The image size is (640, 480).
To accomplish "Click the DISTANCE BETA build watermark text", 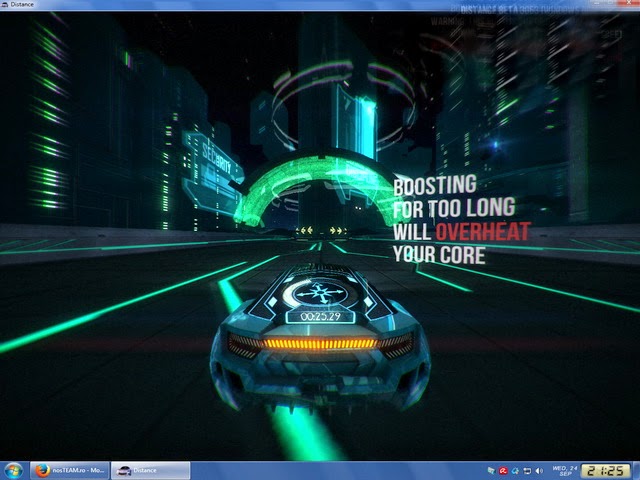I will 515,11.
